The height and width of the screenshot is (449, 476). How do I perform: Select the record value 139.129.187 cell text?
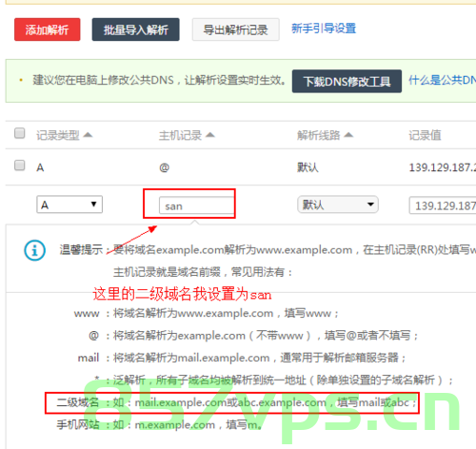pyautogui.click(x=443, y=167)
